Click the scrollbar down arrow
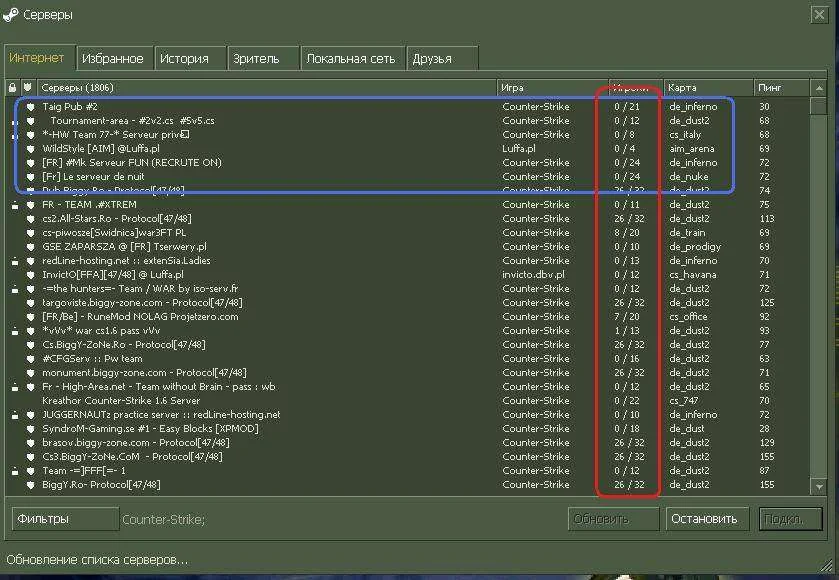This screenshot has height=580, width=839. click(x=819, y=487)
